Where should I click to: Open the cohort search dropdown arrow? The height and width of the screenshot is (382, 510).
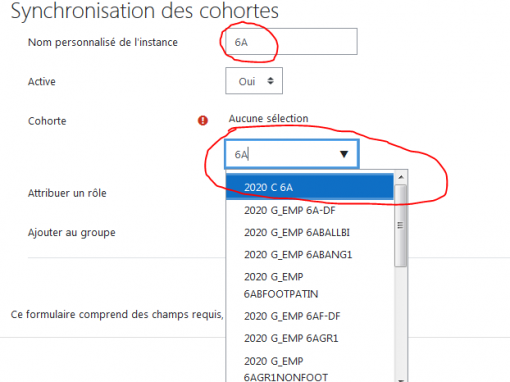[344, 154]
